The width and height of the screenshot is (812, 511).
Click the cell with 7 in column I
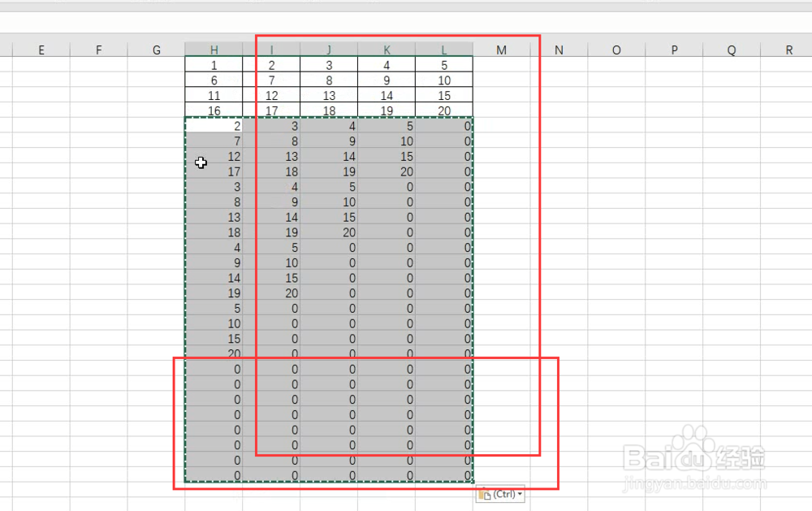click(x=271, y=80)
